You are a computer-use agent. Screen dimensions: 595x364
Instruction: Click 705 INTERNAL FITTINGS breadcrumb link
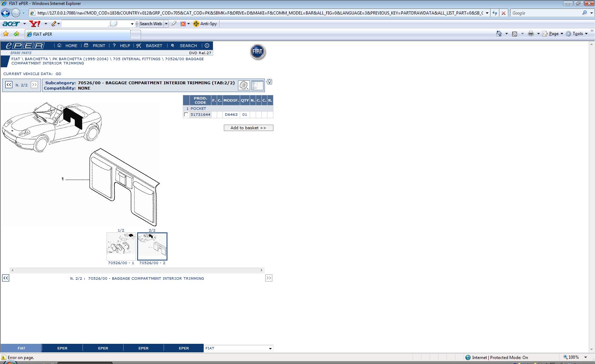click(137, 59)
